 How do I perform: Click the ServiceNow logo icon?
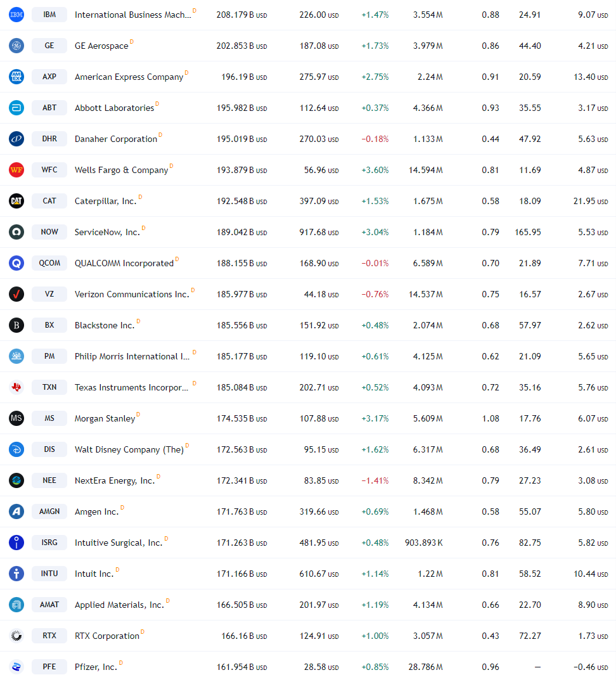click(x=16, y=232)
